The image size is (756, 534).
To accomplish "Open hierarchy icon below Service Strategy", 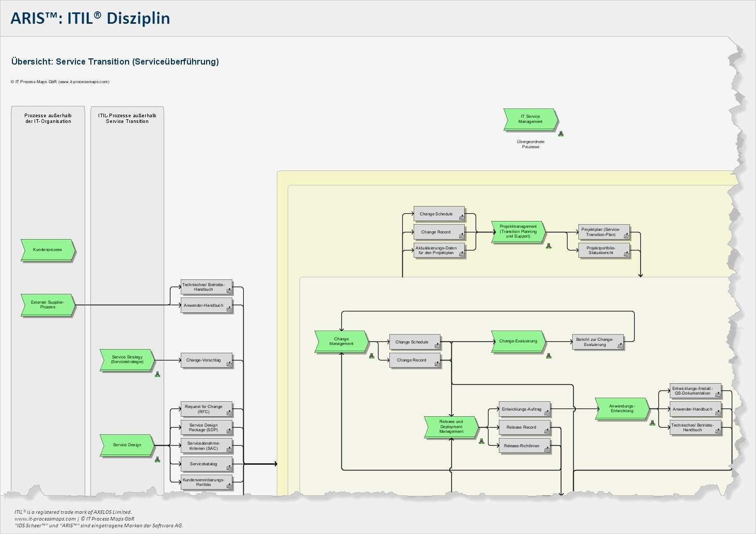I will coord(157,374).
